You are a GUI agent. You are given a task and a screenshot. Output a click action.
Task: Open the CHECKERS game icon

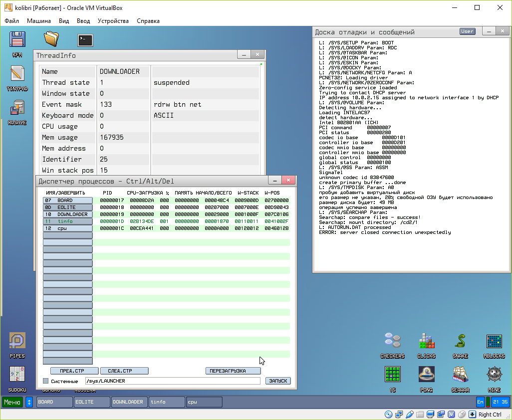[392, 341]
